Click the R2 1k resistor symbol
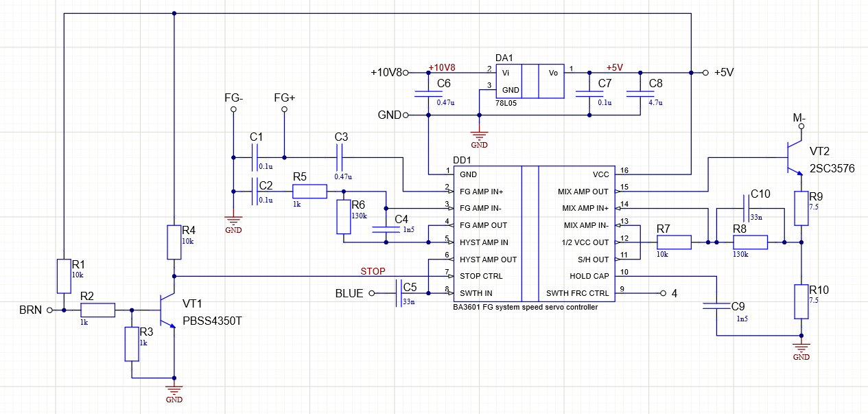The height and width of the screenshot is (414, 868). (x=97, y=310)
